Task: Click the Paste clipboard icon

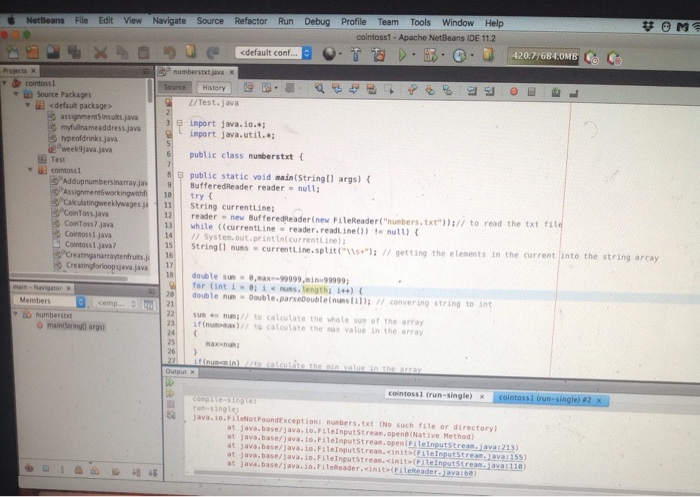Action: 143,53
